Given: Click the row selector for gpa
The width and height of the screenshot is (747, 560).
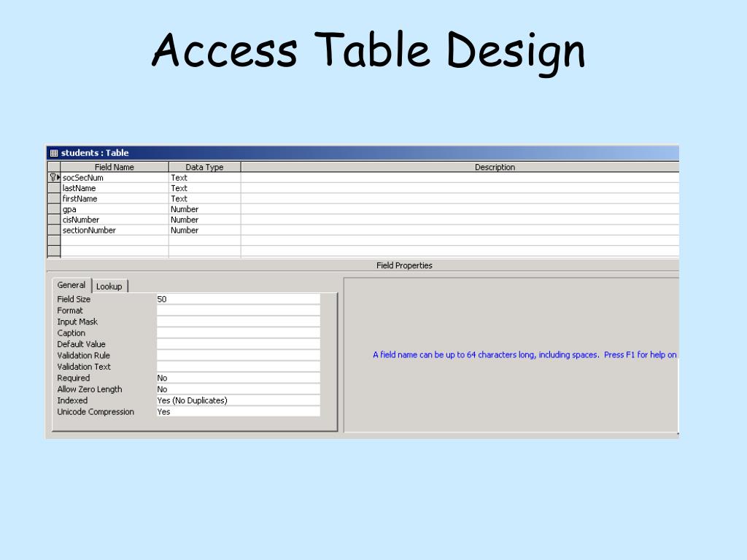Looking at the screenshot, I should click(54, 209).
